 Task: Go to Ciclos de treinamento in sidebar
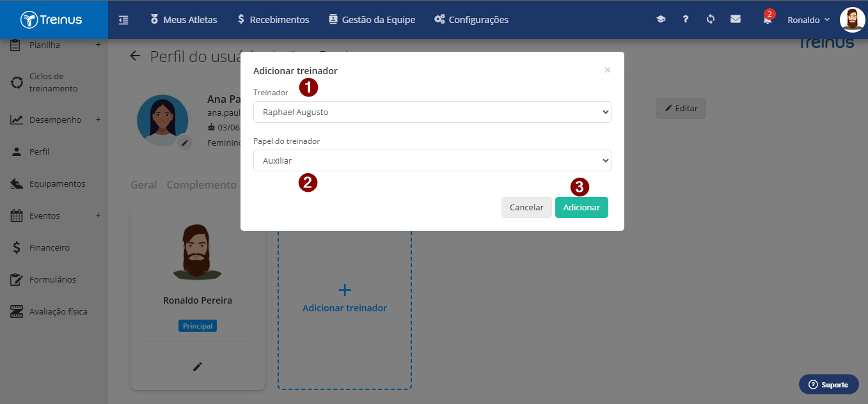[x=54, y=82]
